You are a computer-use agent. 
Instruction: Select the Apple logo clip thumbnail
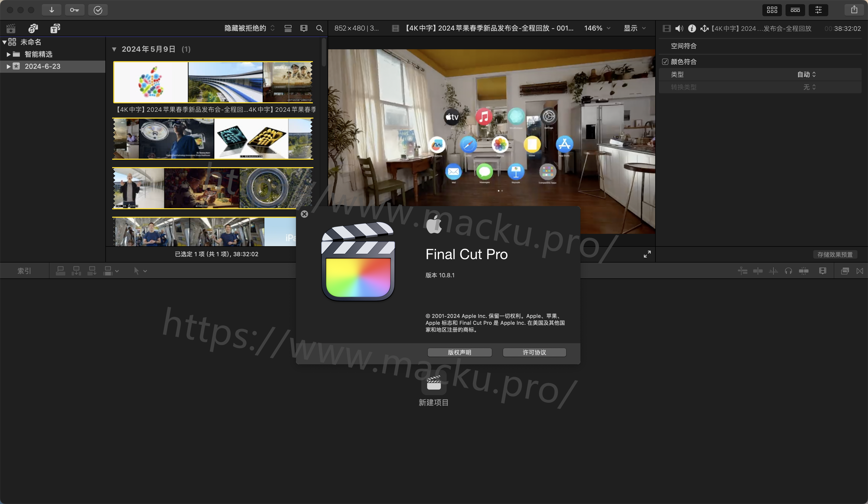(151, 82)
